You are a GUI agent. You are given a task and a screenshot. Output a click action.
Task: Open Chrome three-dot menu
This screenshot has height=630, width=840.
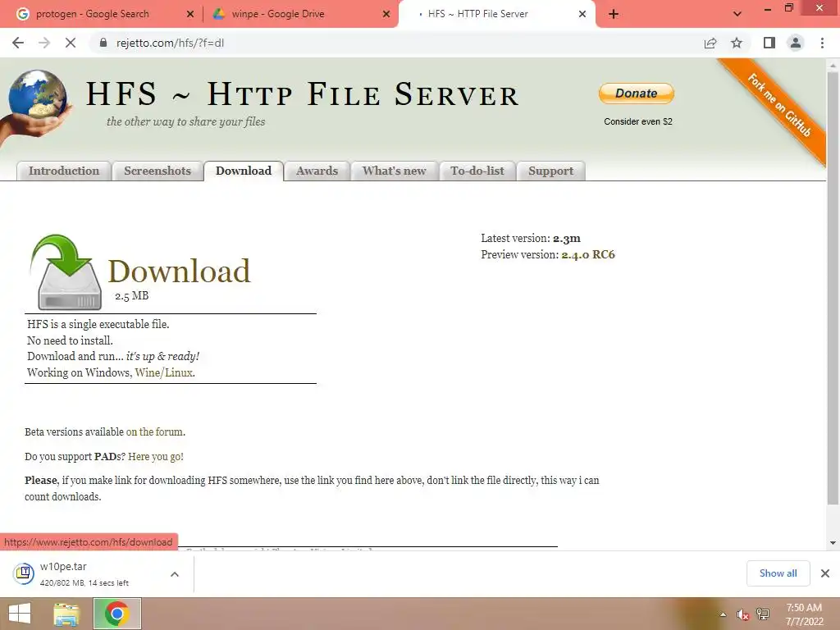pyautogui.click(x=822, y=43)
